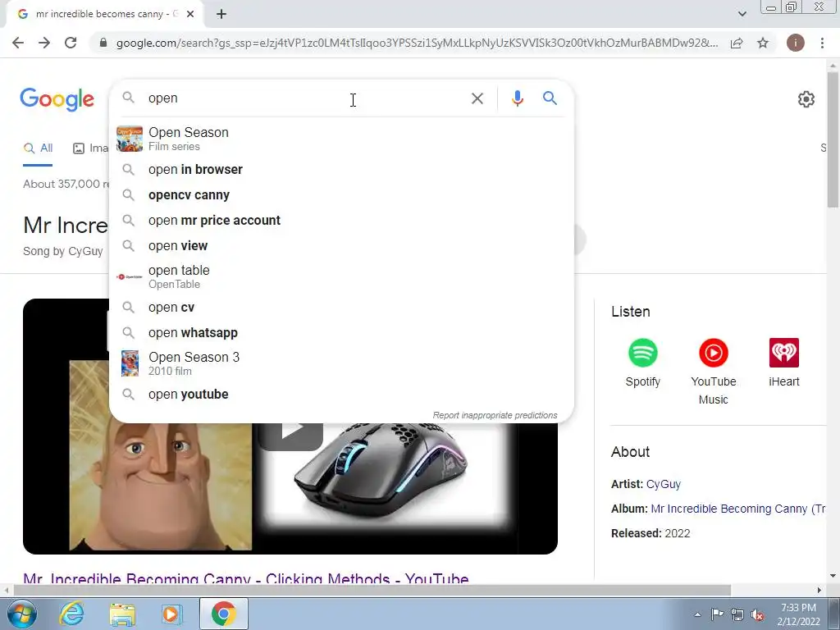Screen dimensions: 840x630
Task: Go to Google home via logo
Action: pyautogui.click(x=57, y=99)
